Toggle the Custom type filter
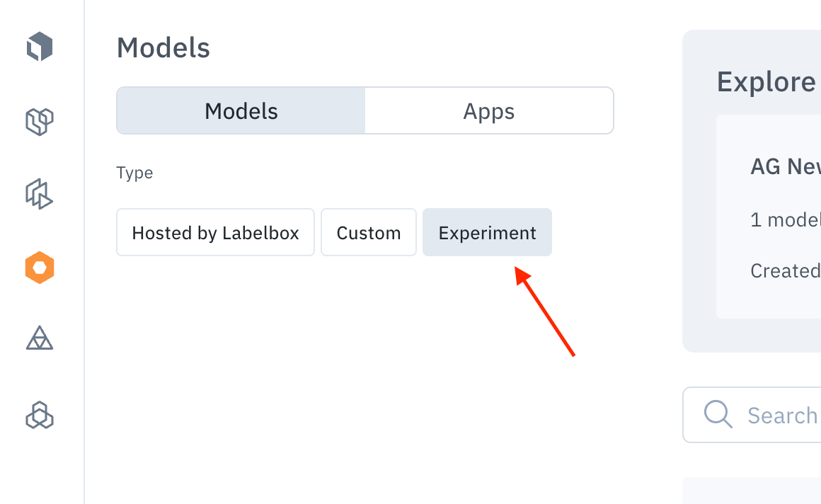 369,232
